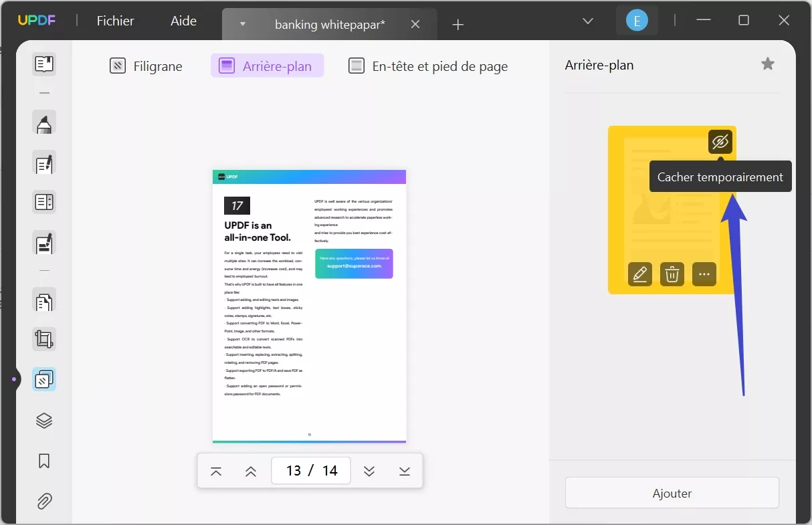Minimize the UPDF window
This screenshot has height=525, width=812.
pos(703,21)
